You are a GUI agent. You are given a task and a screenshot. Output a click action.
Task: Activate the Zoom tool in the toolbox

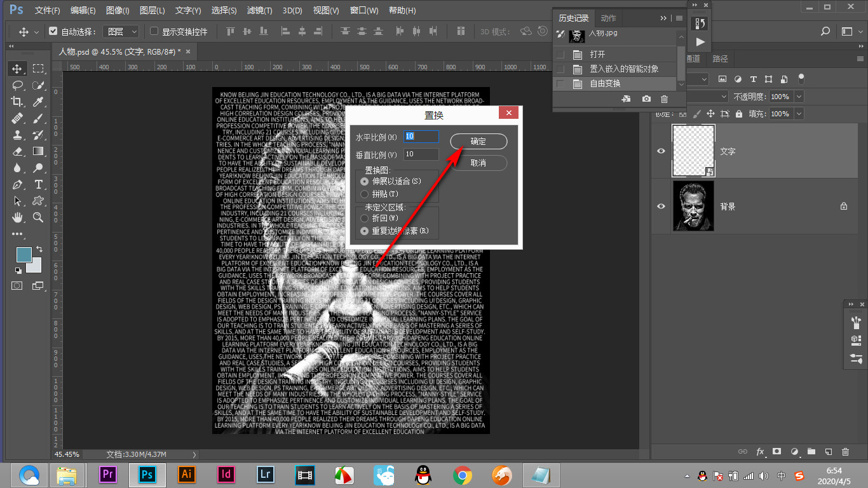[x=38, y=217]
